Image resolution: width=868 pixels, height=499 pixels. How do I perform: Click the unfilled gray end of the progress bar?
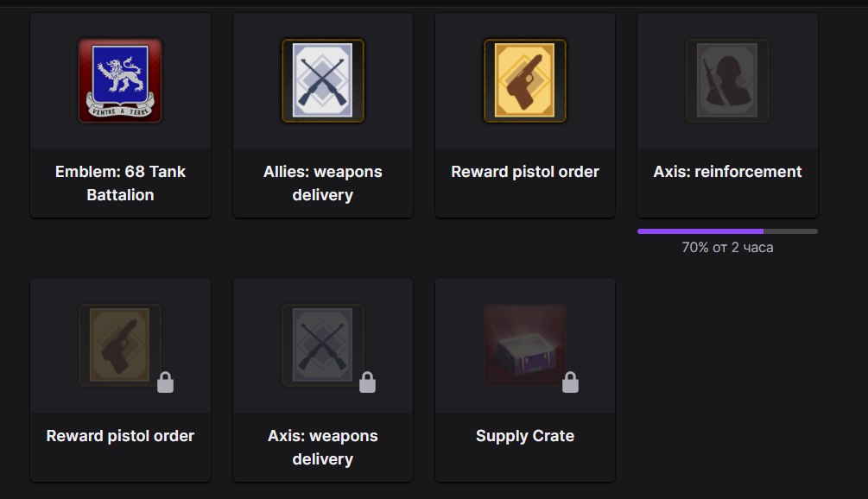[x=791, y=231]
